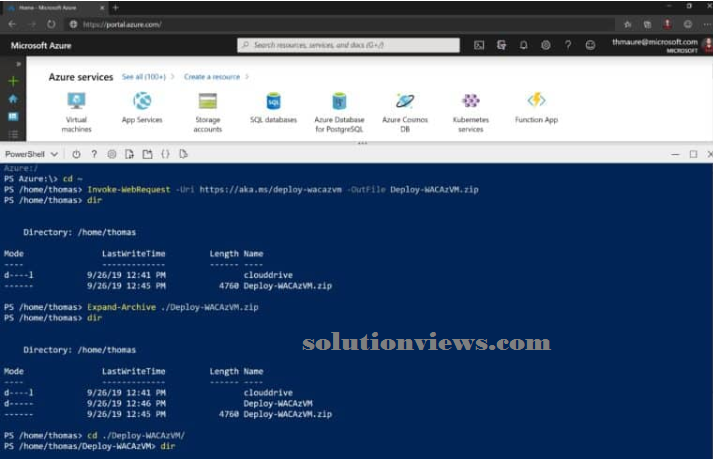
Task: Open Azure Database for PostgreSQL
Action: point(339,112)
